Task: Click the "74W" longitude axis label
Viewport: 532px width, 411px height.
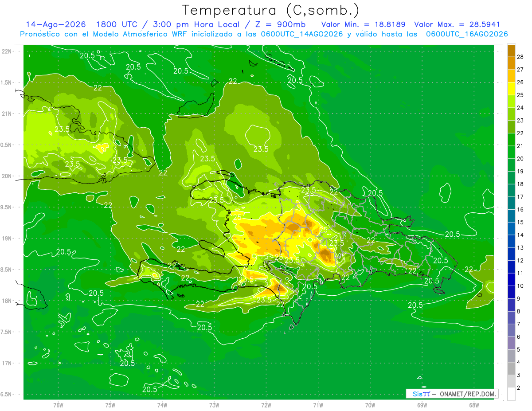Action: 162,405
